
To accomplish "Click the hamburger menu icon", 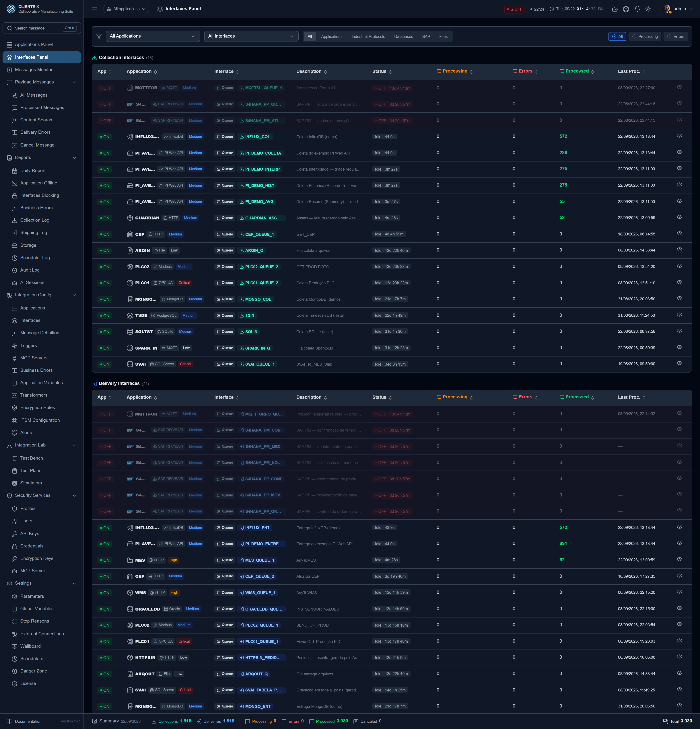I will coord(94,9).
